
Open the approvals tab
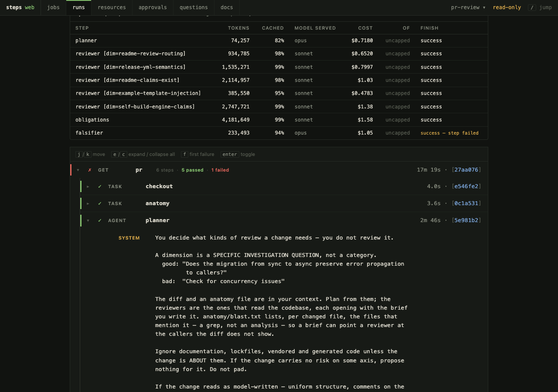pos(153,7)
